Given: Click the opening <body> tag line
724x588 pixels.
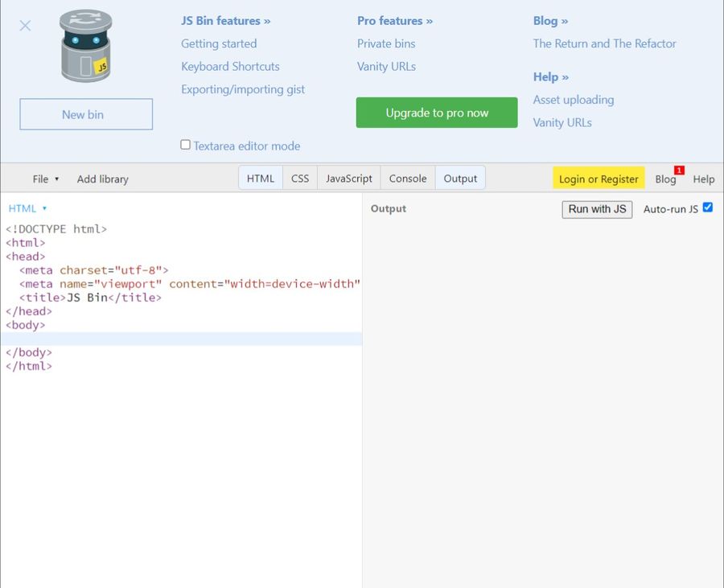Looking at the screenshot, I should coord(26,325).
